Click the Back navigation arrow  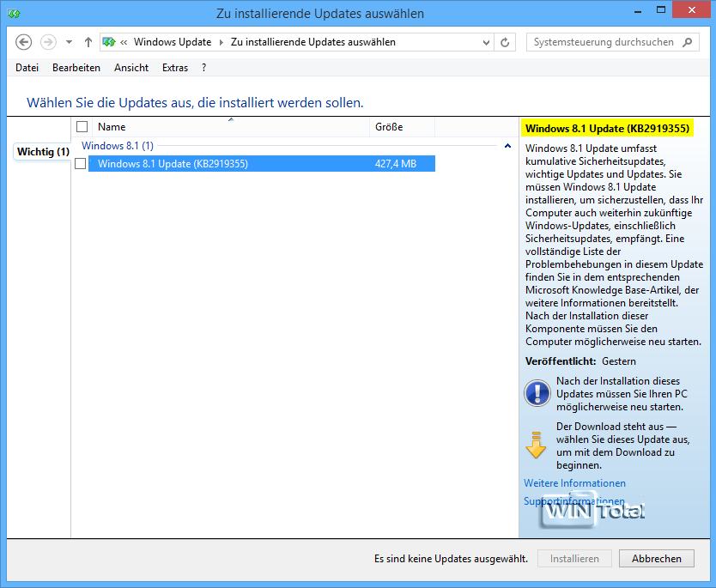tap(23, 42)
